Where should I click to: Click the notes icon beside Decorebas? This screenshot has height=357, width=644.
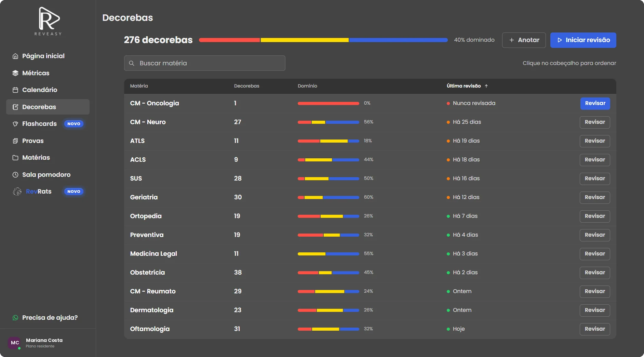[15, 107]
